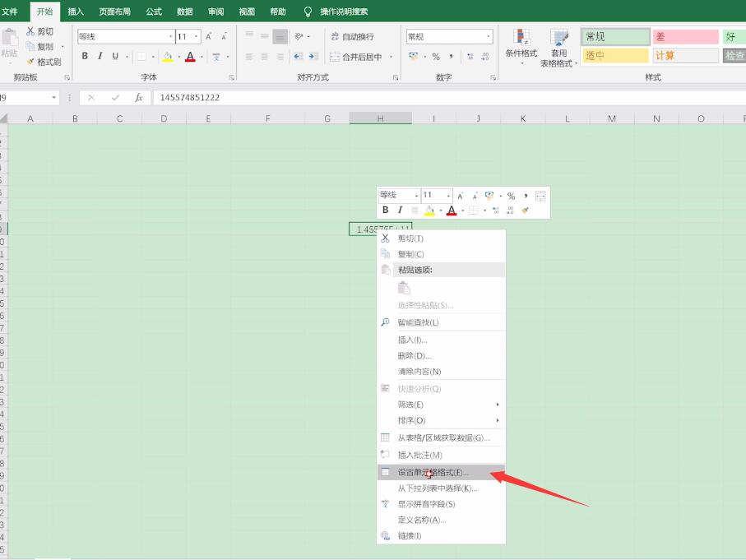The image size is (746, 560).
Task: Toggle Underline in the ribbon font group
Action: (x=115, y=56)
